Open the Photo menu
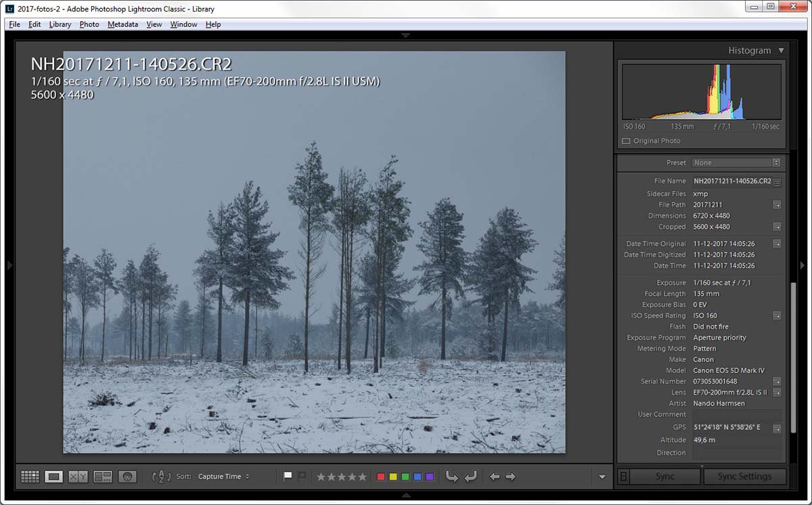Screen dimensions: 812x505 point(89,24)
